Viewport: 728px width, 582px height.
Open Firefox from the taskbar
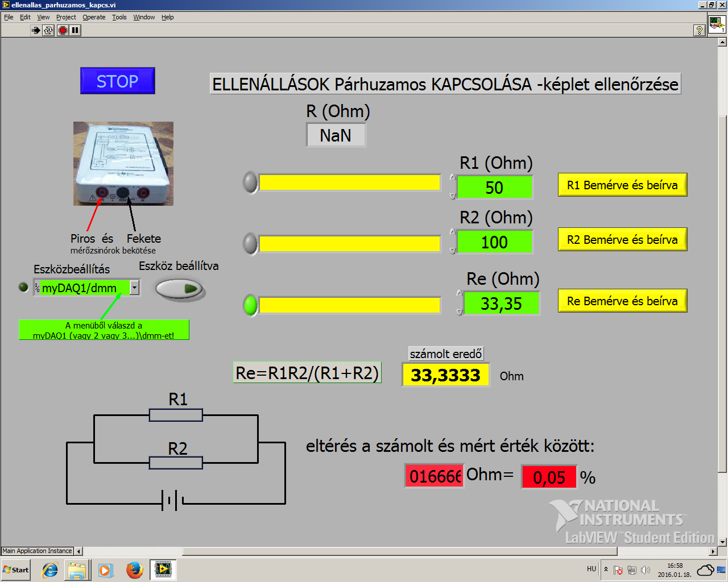click(135, 569)
